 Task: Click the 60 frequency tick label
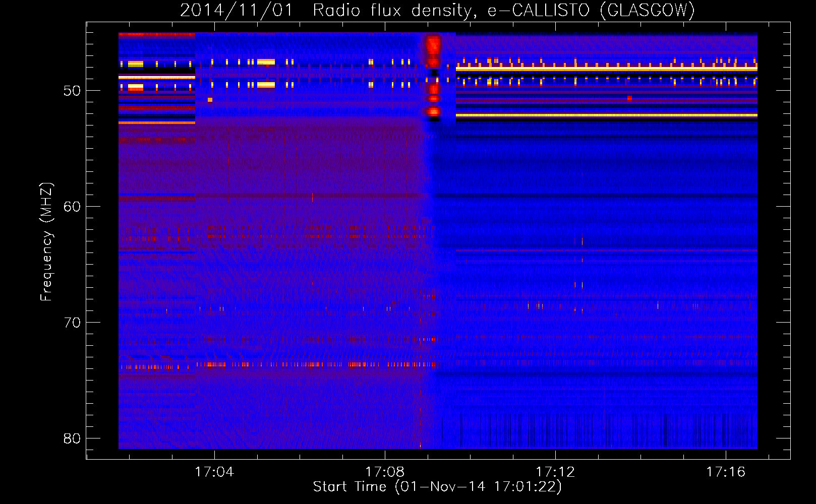point(72,207)
